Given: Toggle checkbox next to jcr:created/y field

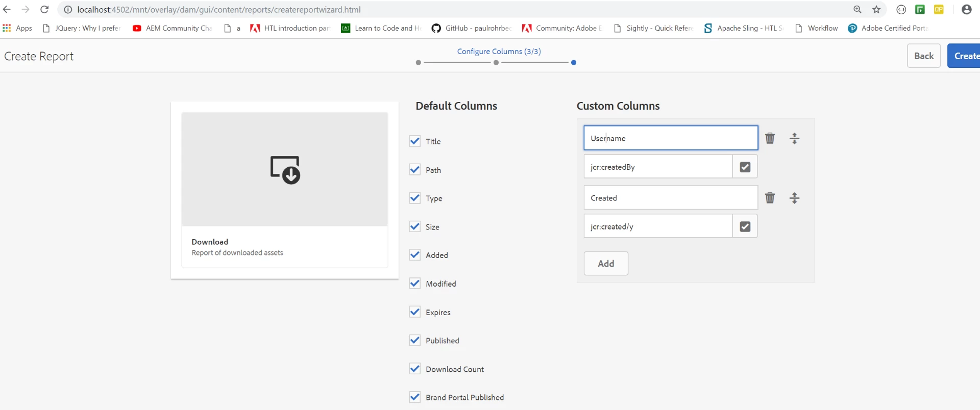Looking at the screenshot, I should pyautogui.click(x=745, y=226).
